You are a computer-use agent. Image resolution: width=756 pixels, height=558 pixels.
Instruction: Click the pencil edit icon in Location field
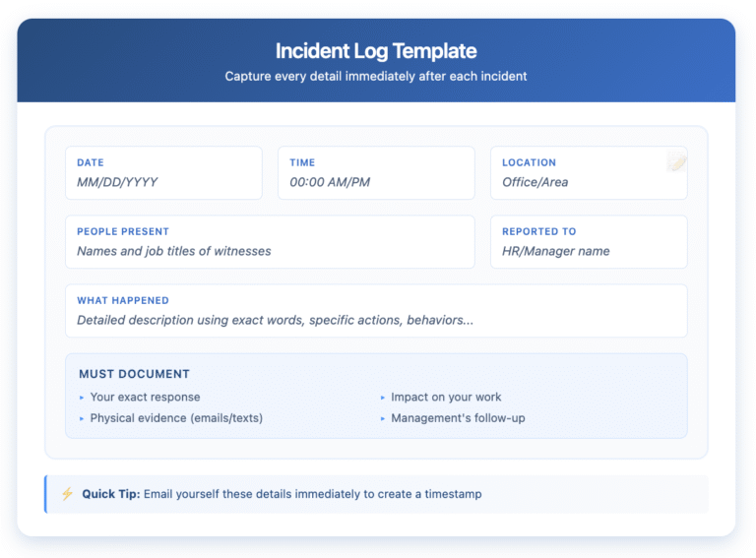pyautogui.click(x=676, y=162)
